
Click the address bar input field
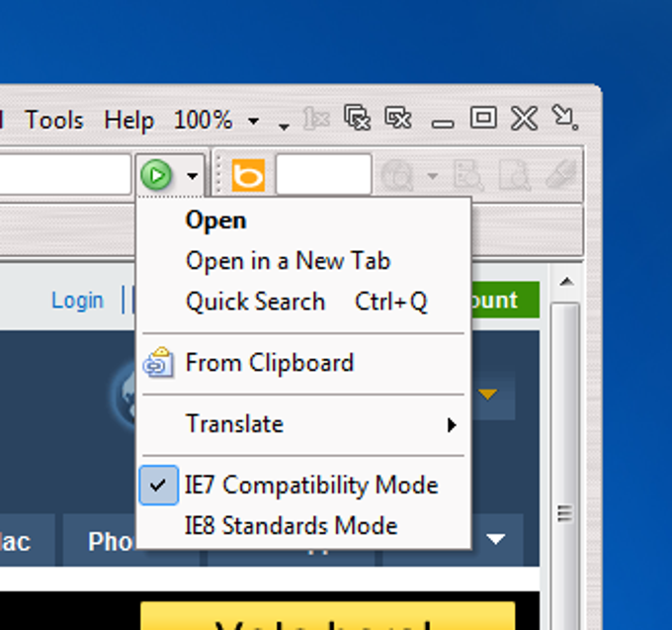coord(65,174)
